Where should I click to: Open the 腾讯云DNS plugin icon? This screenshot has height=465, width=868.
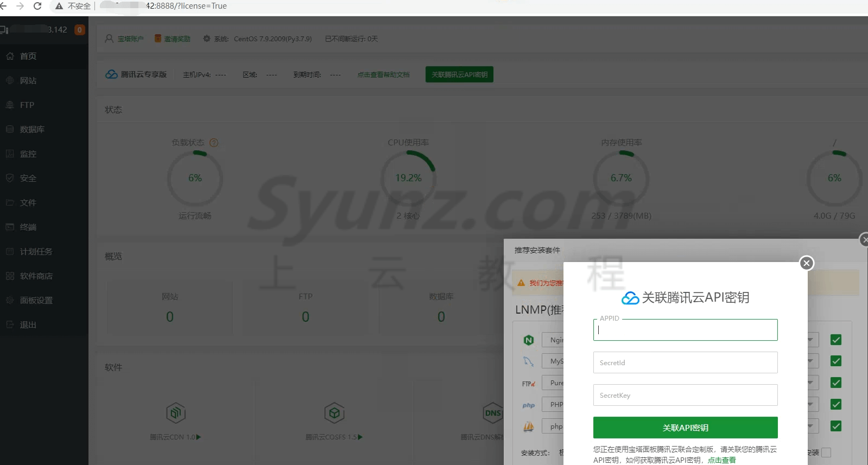[492, 413]
